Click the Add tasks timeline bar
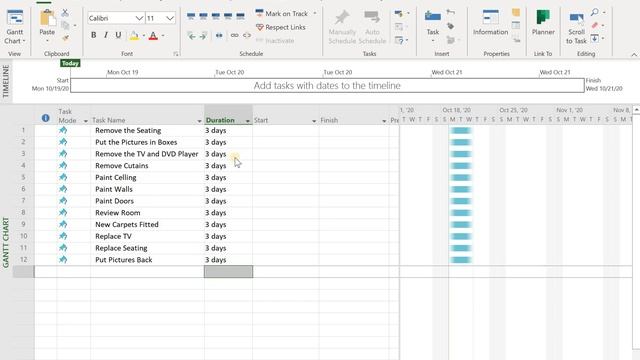Image resolution: width=640 pixels, height=360 pixels. (327, 85)
